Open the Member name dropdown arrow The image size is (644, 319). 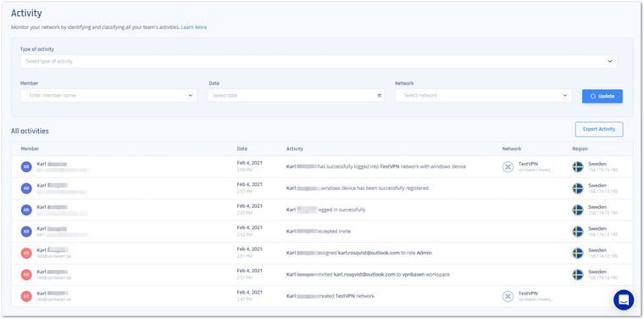click(x=190, y=95)
